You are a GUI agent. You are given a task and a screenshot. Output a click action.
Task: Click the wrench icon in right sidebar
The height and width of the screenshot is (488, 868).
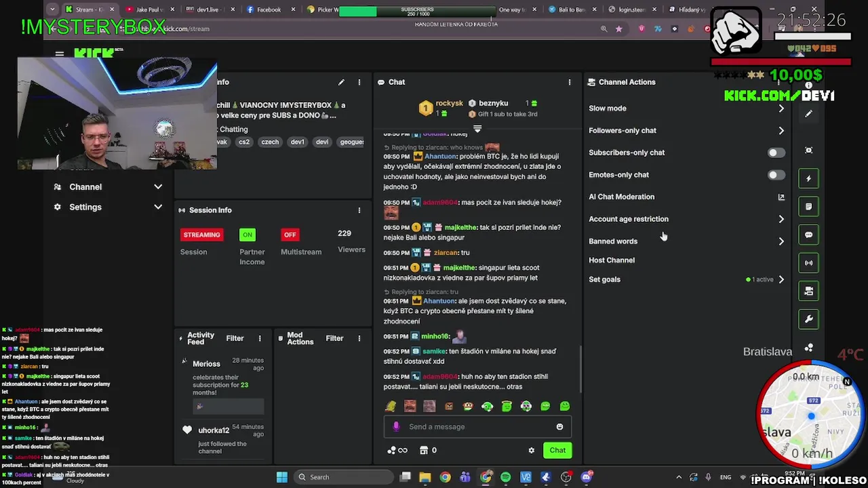[808, 319]
